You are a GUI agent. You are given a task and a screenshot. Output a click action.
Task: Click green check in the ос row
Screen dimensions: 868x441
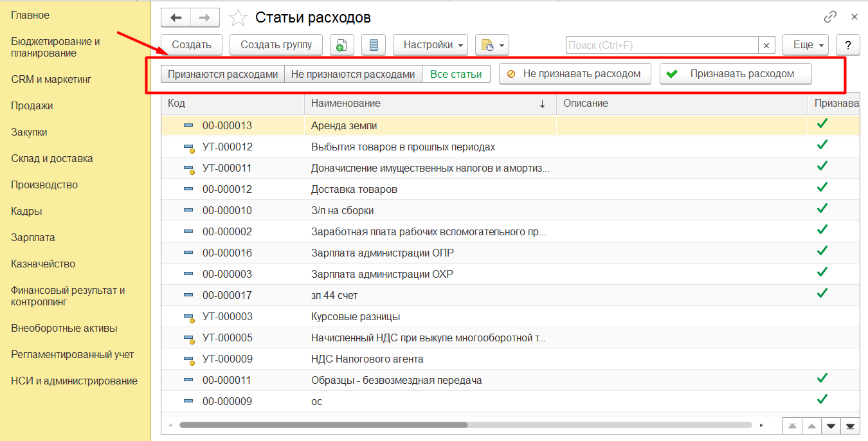822,399
